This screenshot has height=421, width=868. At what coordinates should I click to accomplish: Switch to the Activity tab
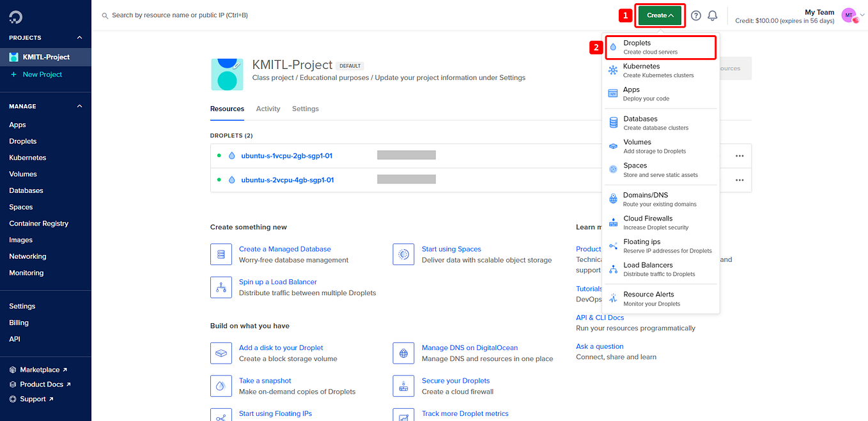[x=268, y=109]
